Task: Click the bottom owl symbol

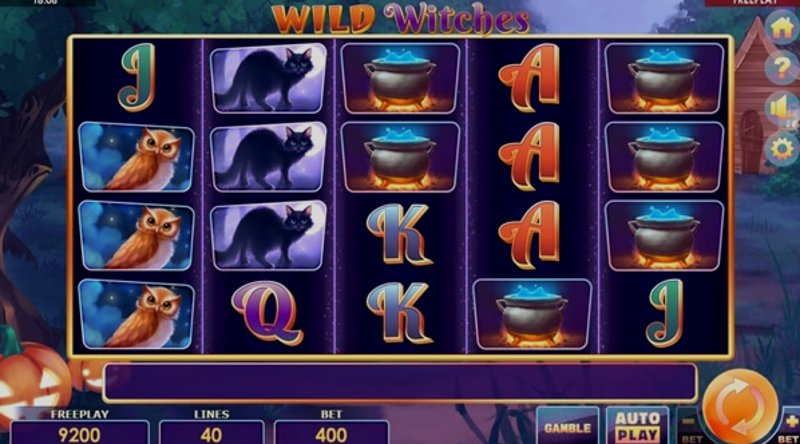Action: [136, 314]
